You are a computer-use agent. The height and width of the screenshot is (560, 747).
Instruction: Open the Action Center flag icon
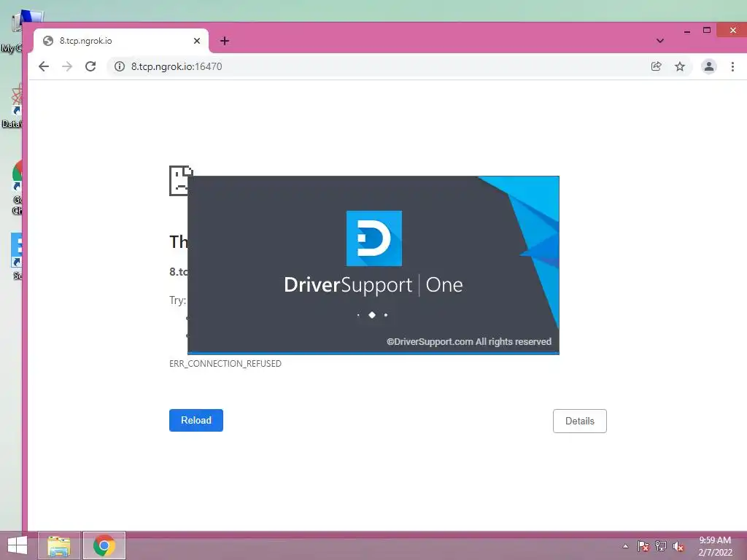(x=643, y=546)
